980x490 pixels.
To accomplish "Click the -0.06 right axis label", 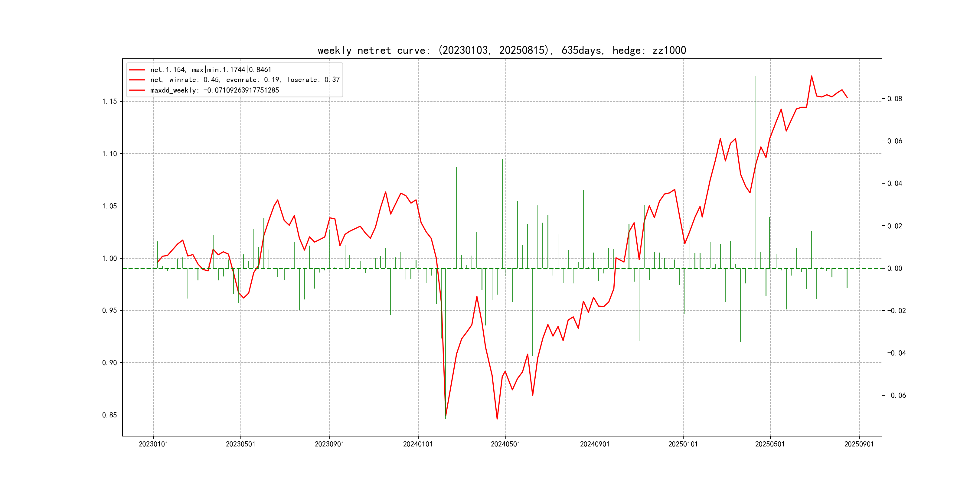I will click(896, 395).
